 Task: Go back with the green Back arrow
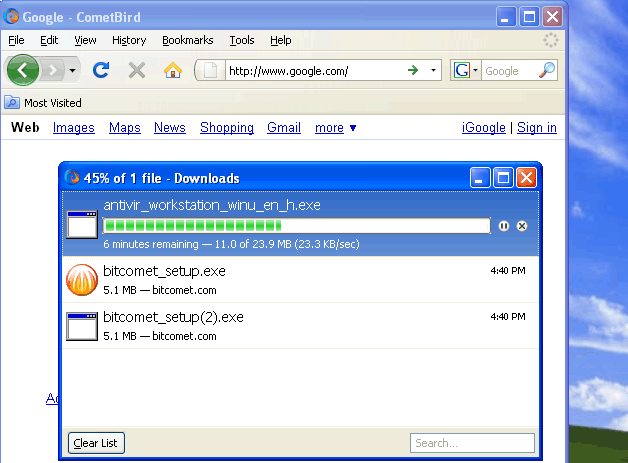[x=23, y=70]
